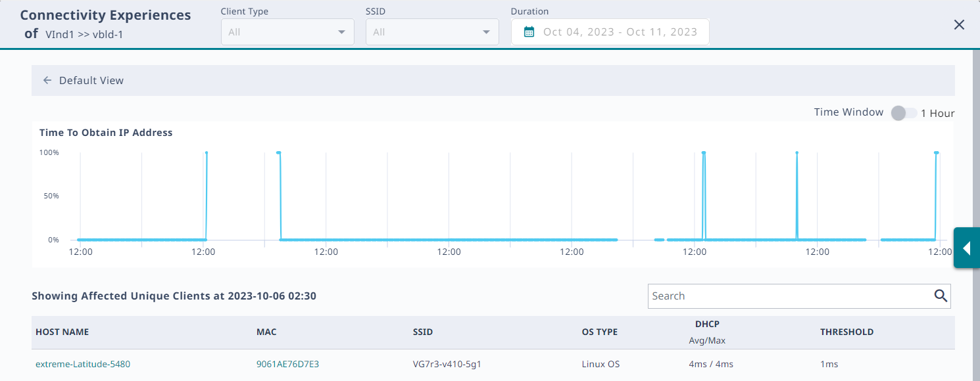
Task: Click the calendar icon in Duration field
Action: 529,32
